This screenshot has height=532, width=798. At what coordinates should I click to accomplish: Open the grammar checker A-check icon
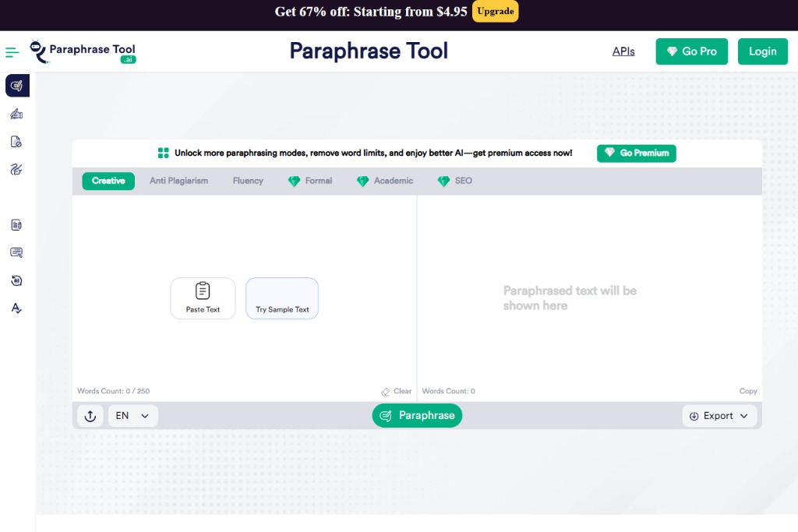pyautogui.click(x=16, y=308)
